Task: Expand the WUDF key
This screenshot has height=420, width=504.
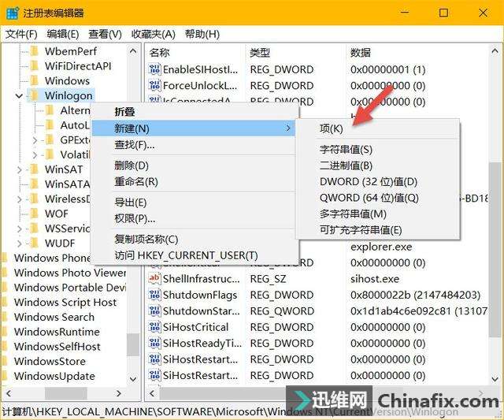Action: 19,243
